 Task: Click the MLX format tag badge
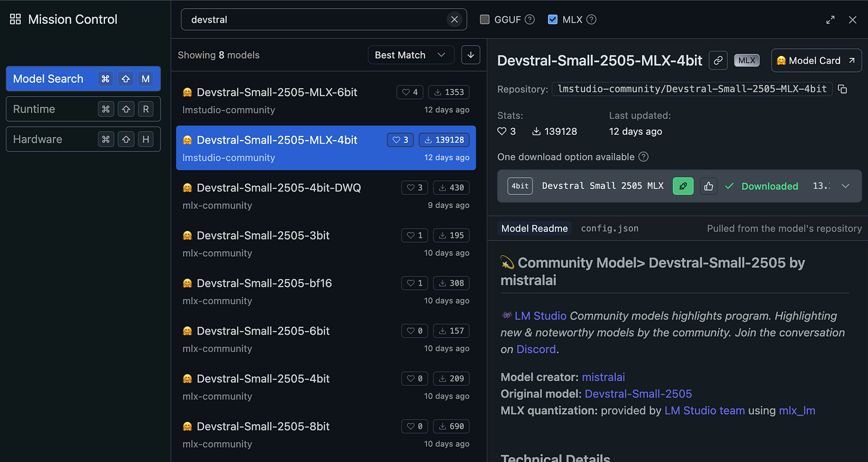pos(746,60)
